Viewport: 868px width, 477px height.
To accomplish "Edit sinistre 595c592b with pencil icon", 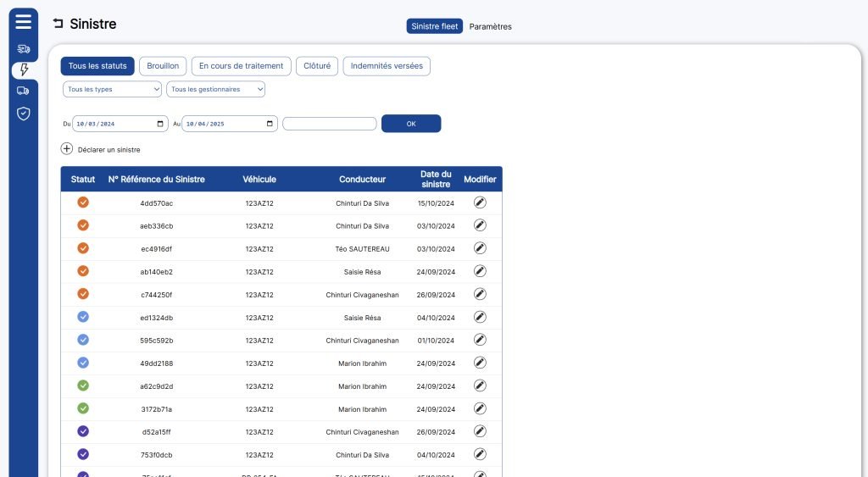I will coord(480,340).
